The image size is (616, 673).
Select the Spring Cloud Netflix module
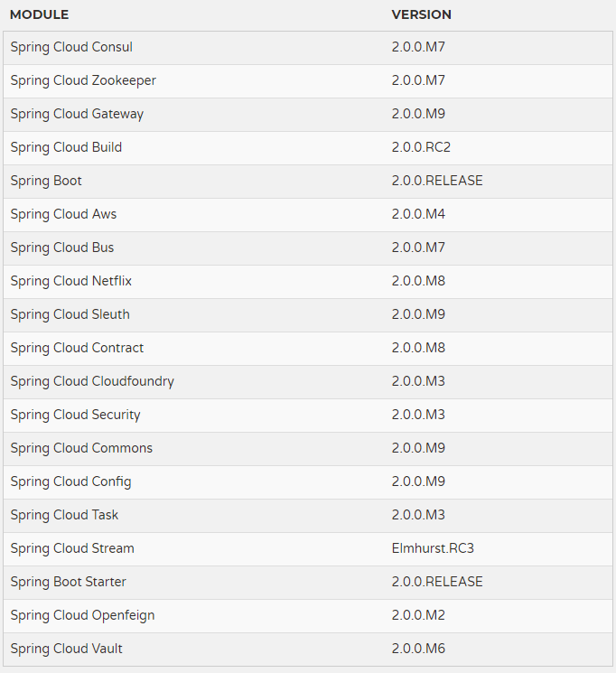(x=71, y=281)
